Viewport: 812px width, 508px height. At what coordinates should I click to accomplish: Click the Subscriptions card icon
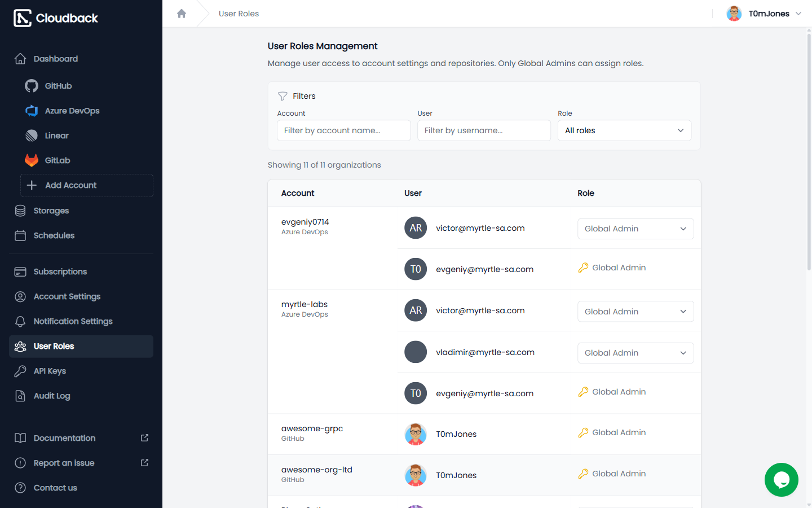click(20, 271)
